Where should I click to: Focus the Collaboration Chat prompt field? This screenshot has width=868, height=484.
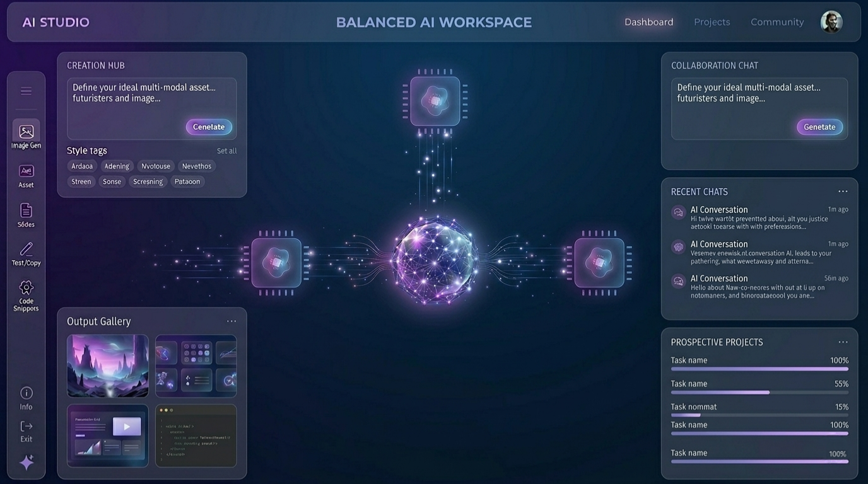click(759, 108)
